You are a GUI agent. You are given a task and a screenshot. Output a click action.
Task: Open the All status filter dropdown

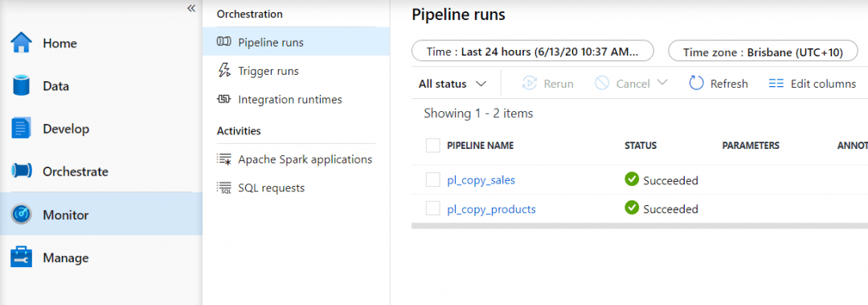click(452, 84)
